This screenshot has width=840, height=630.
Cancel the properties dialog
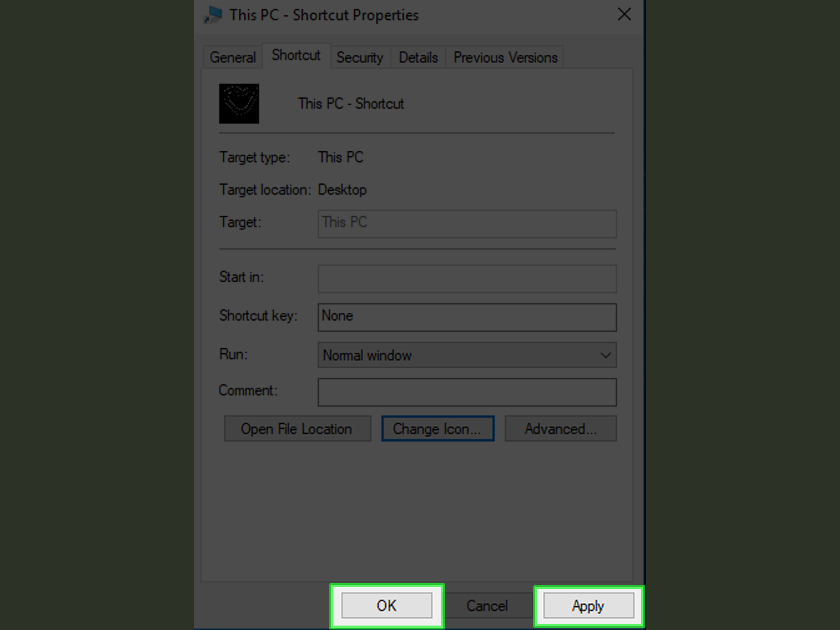pos(487,606)
